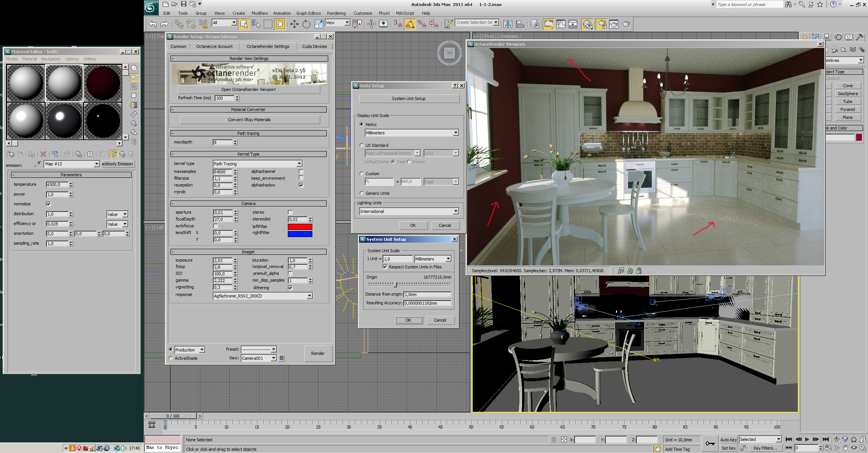The image size is (868, 453).
Task: Open the kernel type dropdown
Action: pyautogui.click(x=299, y=164)
